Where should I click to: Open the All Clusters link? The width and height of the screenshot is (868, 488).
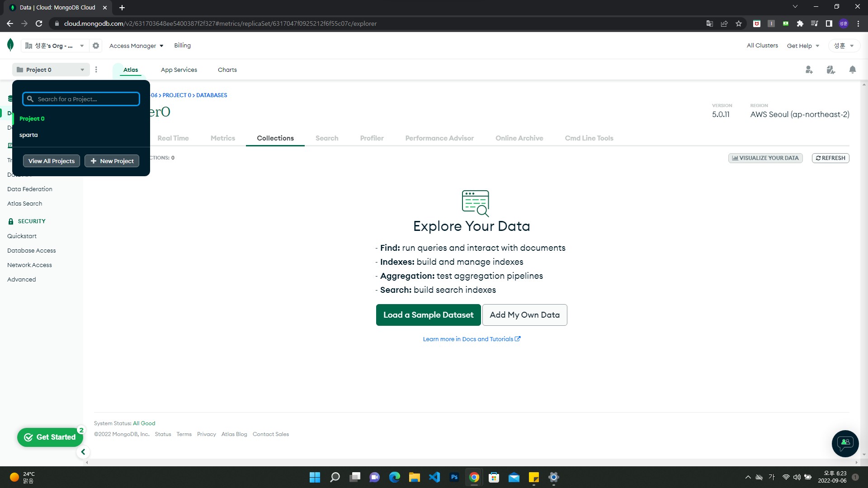tap(762, 46)
